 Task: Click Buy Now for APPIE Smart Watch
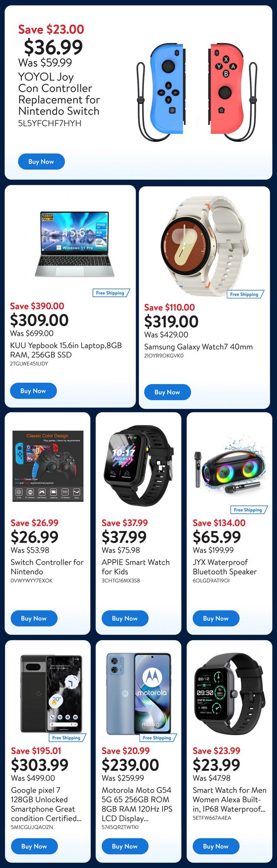[x=125, y=618]
